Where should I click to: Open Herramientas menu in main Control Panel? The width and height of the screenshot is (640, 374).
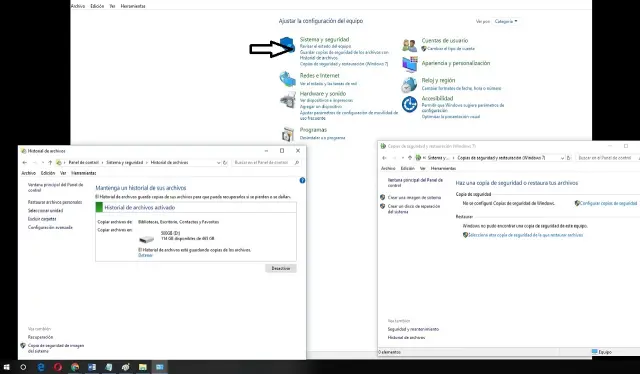[133, 6]
